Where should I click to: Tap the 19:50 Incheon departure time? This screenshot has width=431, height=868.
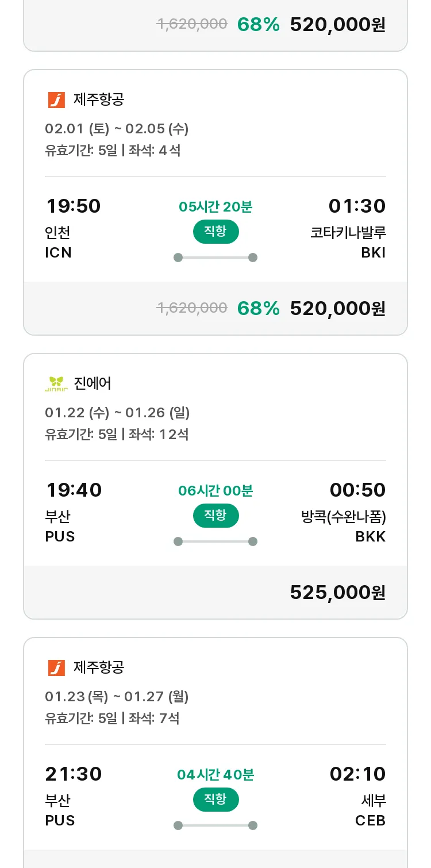pos(73,206)
